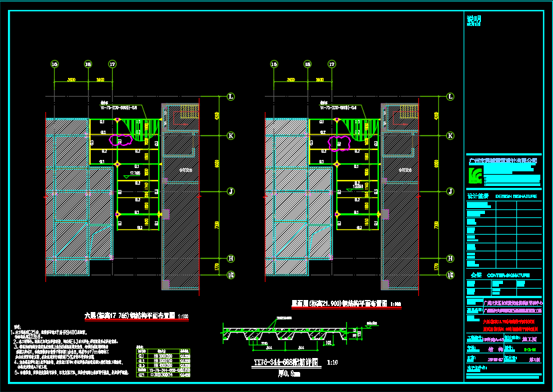
Task: Select grid bubble L on sixth-floor plan
Action: click(x=231, y=97)
